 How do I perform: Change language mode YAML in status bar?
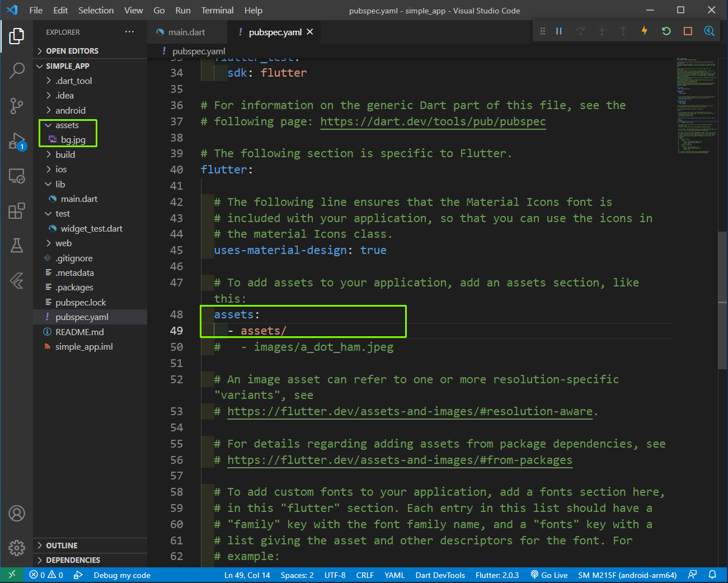click(x=394, y=575)
